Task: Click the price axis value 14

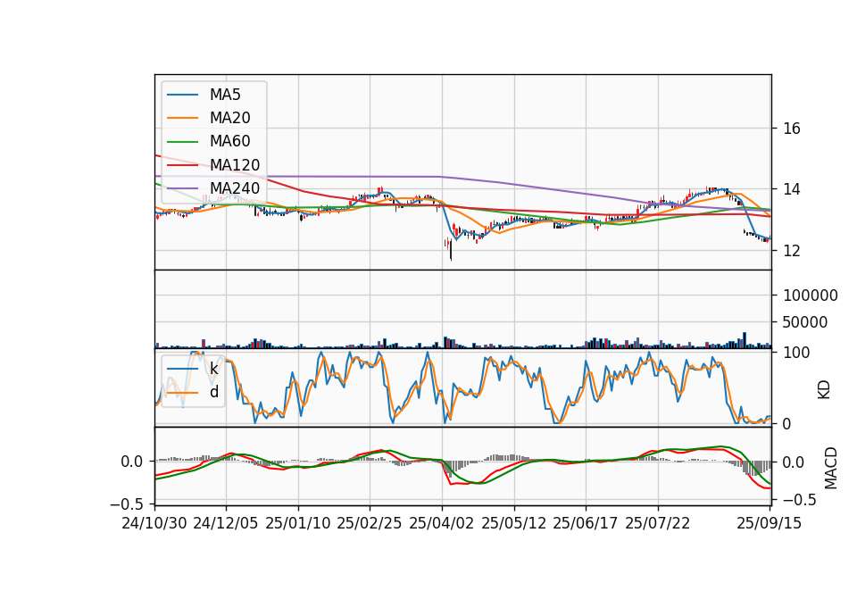Action: 792,189
